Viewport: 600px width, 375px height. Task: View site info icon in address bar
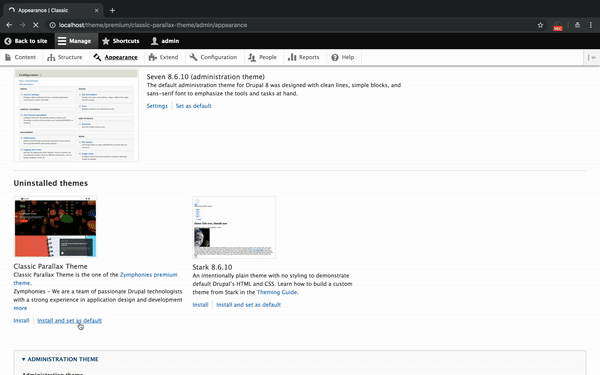(52, 25)
